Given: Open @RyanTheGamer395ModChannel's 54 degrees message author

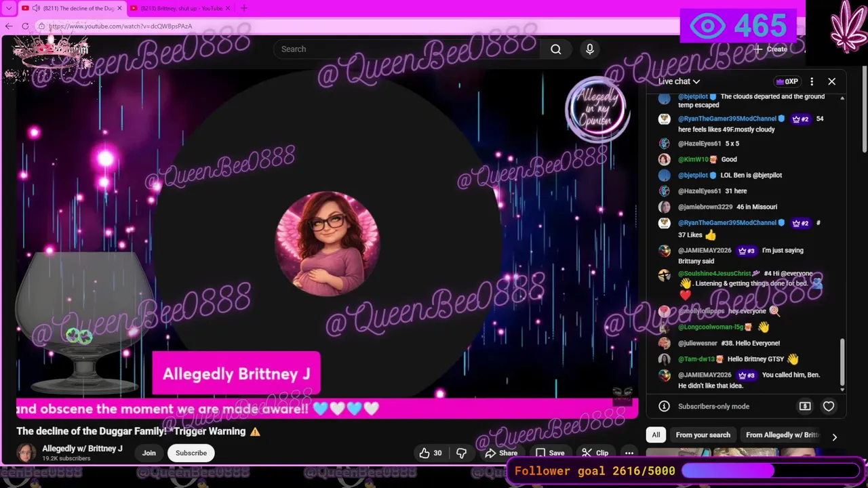Looking at the screenshot, I should [x=727, y=119].
